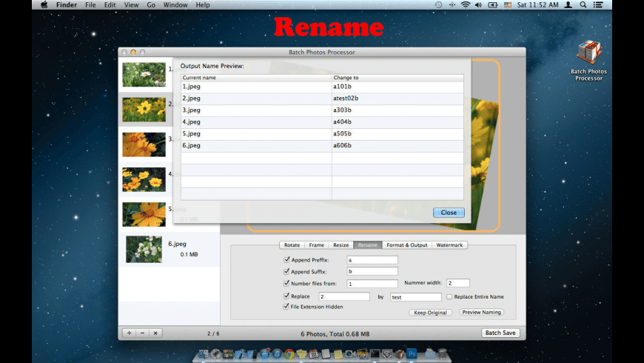Click the Batch Save button

[x=500, y=333]
